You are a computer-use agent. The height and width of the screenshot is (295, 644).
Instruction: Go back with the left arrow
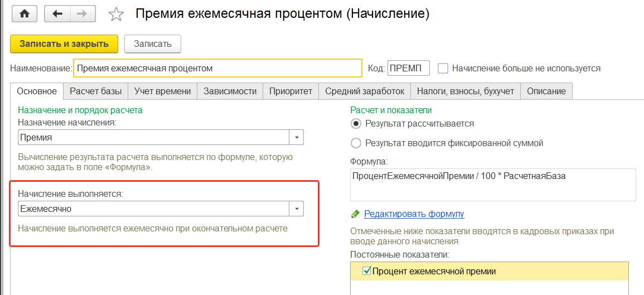pyautogui.click(x=57, y=14)
